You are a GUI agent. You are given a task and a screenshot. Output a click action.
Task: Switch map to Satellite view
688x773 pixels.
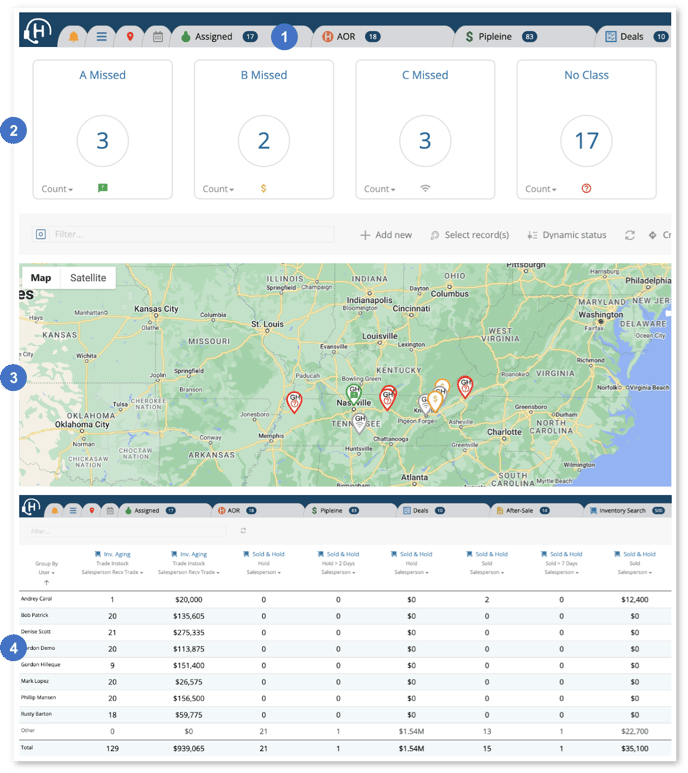coord(88,278)
